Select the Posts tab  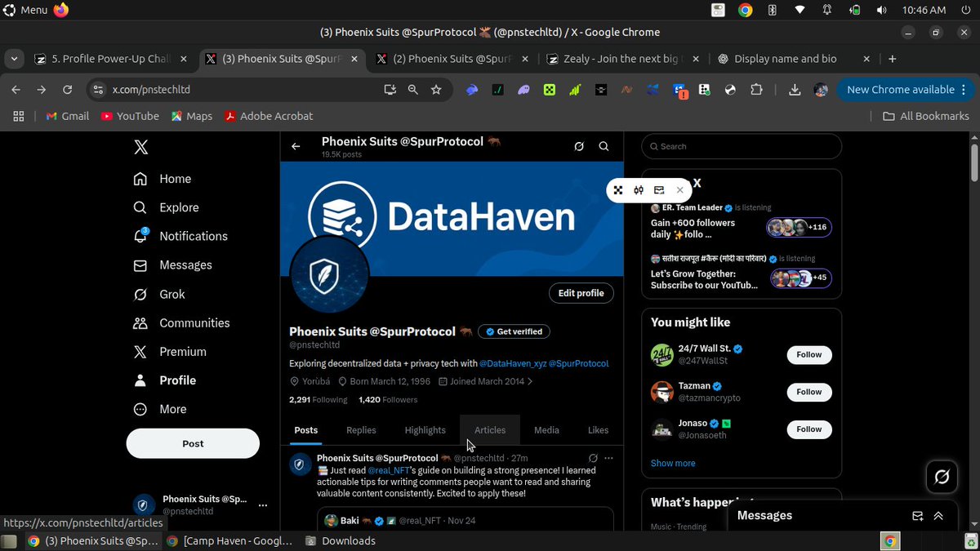[x=306, y=430]
